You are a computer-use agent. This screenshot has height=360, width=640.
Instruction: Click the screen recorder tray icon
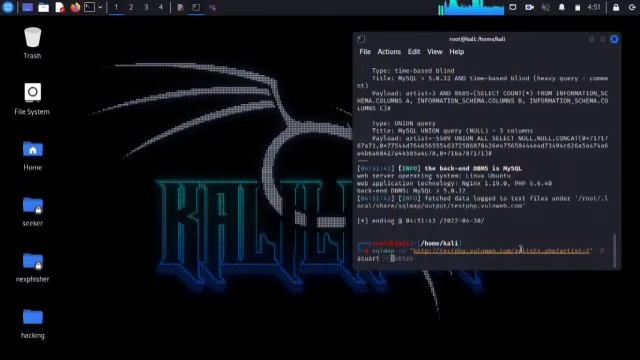pyautogui.click(x=529, y=7)
